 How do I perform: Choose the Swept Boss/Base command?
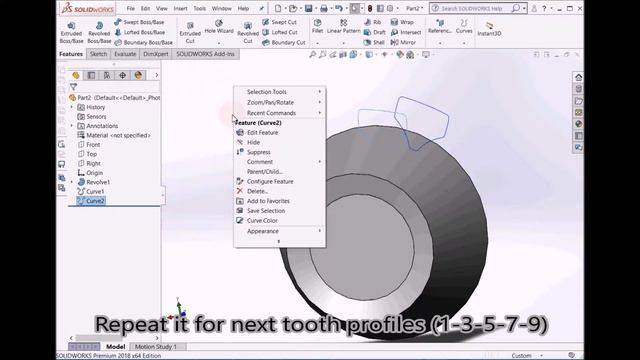point(140,22)
